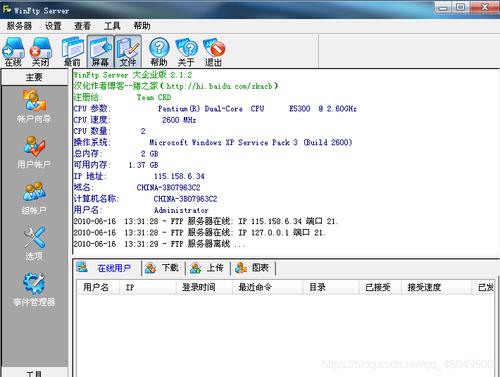Click the 注册给 Team CRD line
This screenshot has height=377, width=500.
pos(122,97)
